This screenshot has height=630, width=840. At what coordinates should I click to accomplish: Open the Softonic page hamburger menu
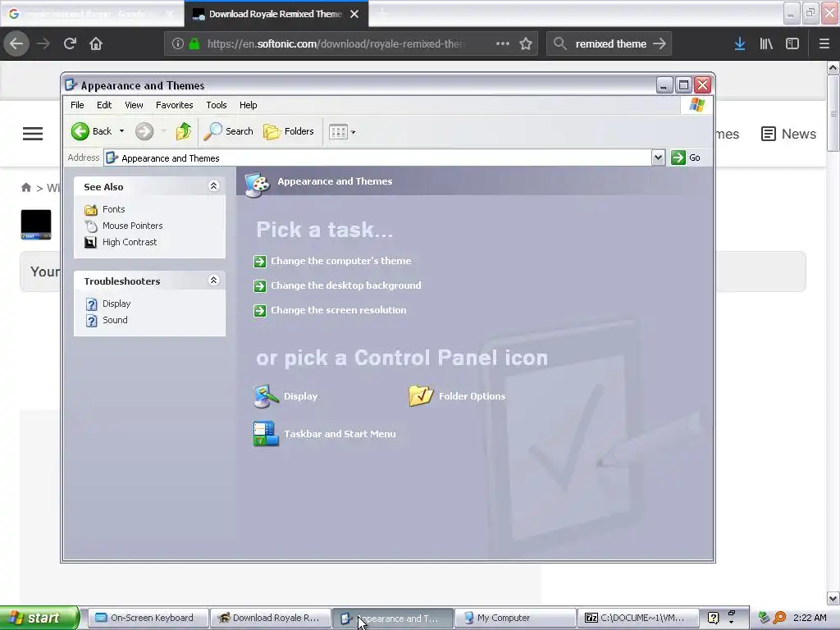pos(33,134)
